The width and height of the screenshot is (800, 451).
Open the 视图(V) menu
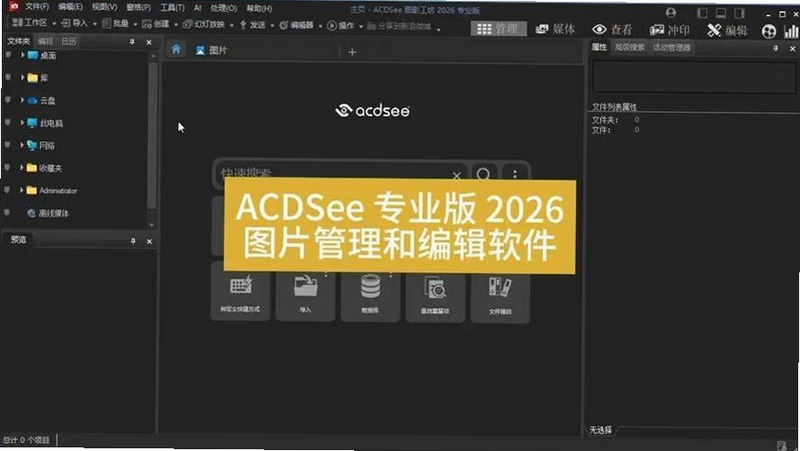(104, 7)
